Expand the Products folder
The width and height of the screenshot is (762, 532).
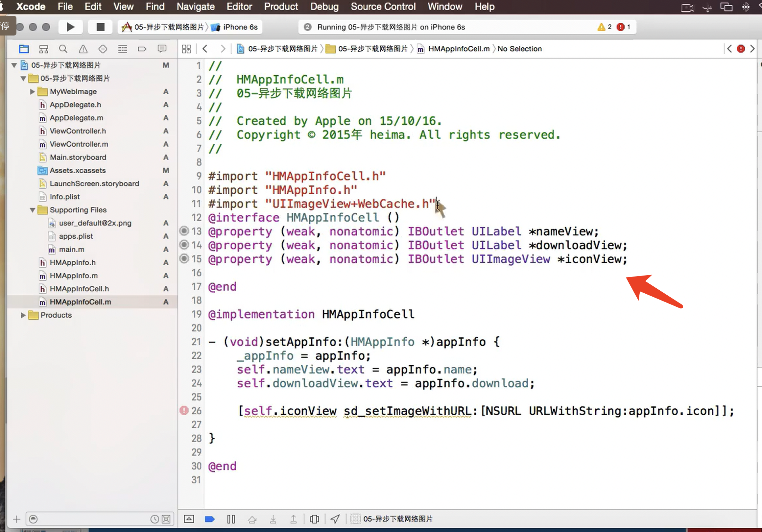click(23, 315)
